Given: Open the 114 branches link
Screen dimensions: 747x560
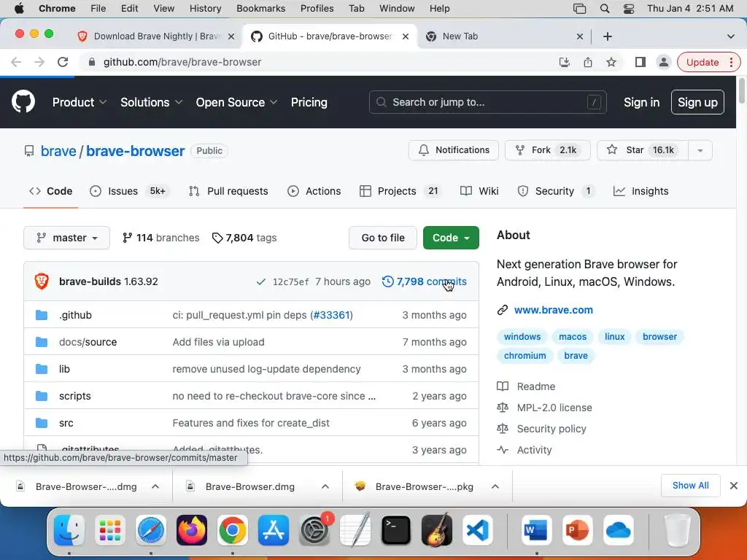Looking at the screenshot, I should (161, 238).
